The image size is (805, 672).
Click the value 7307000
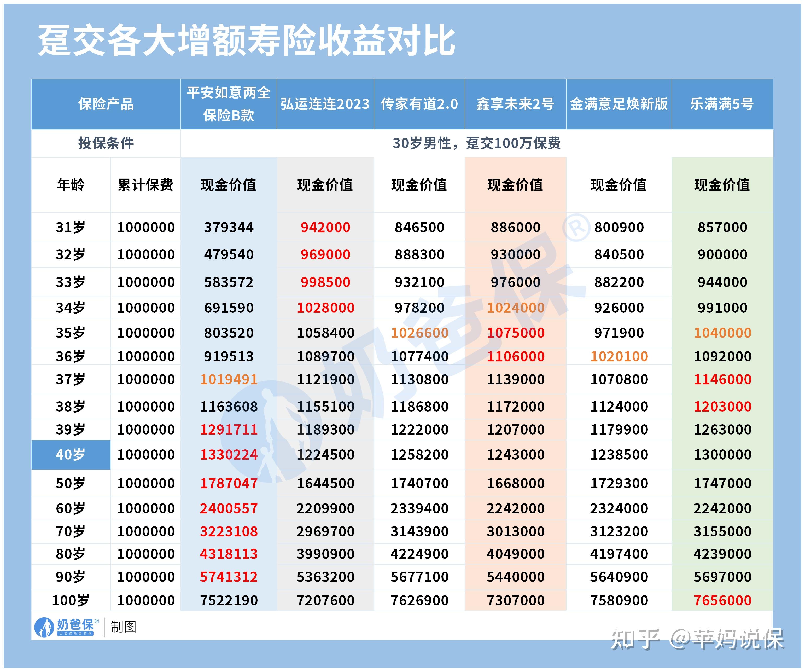click(516, 601)
